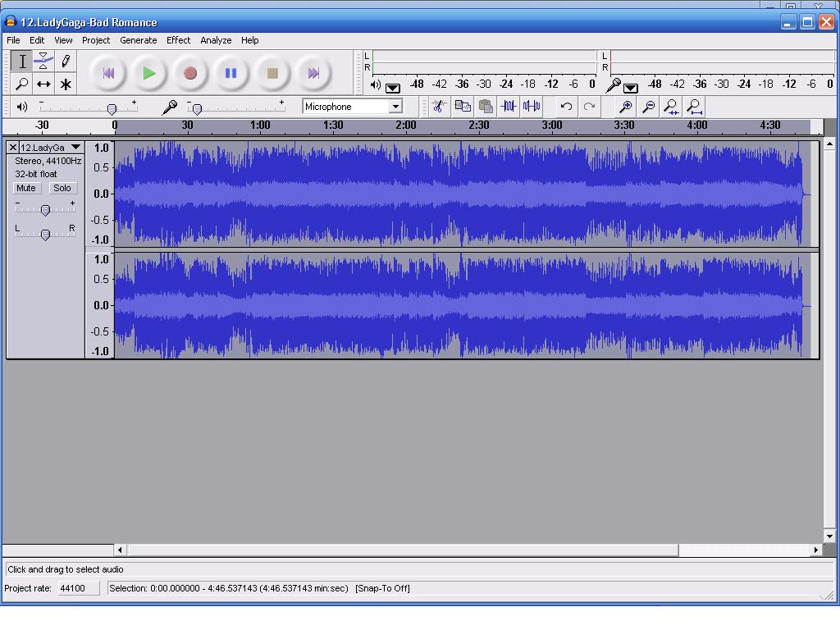The height and width of the screenshot is (630, 840).
Task: Open the Effect menu
Action: coord(178,40)
